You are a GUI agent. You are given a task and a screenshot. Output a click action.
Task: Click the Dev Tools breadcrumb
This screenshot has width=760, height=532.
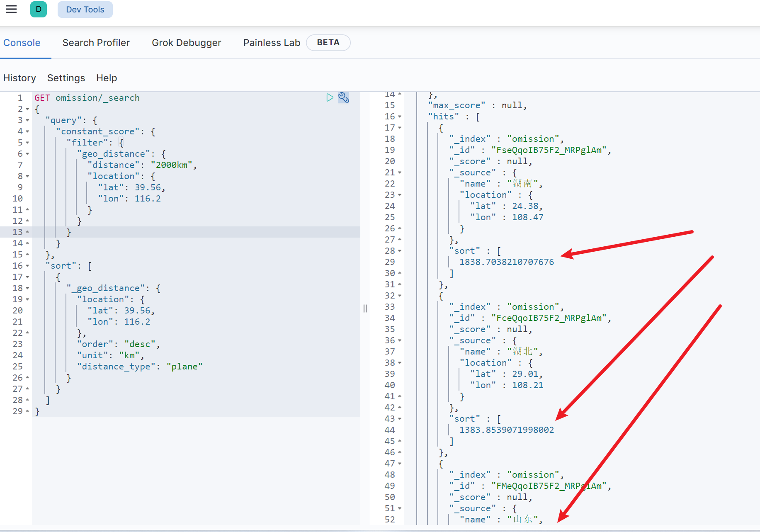pos(85,10)
